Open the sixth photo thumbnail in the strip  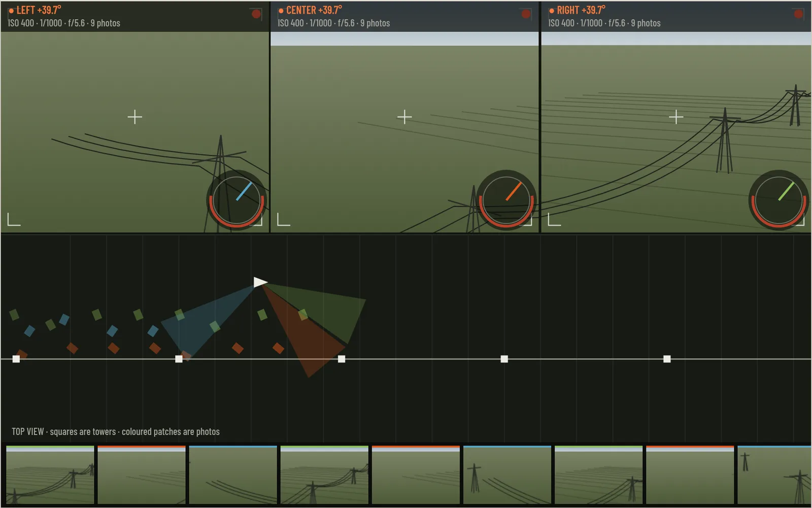(x=507, y=475)
